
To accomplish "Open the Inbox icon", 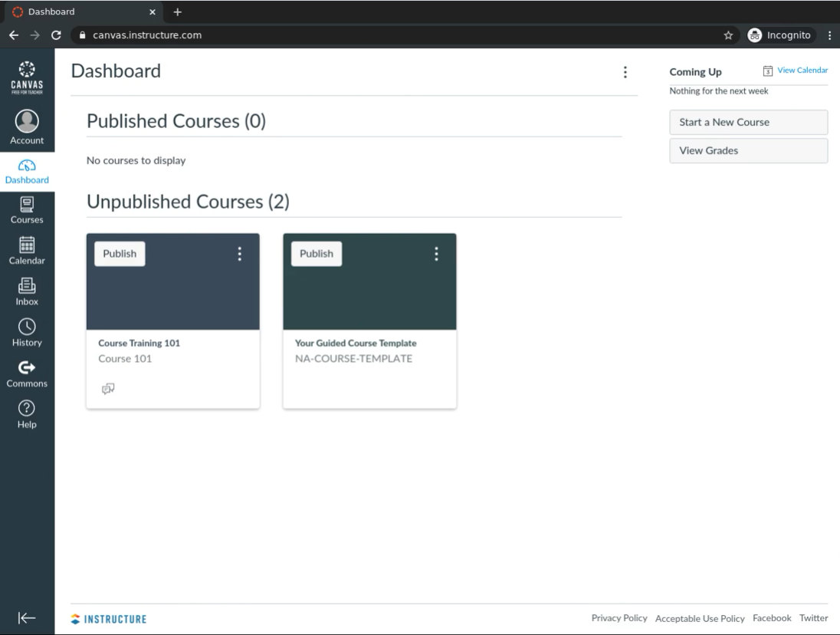I will point(28,286).
